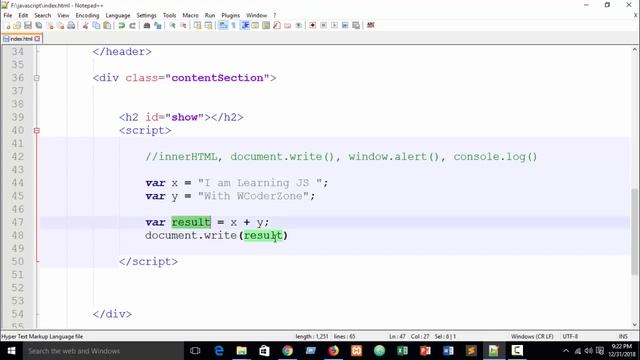Click the Replace toolbar icon
The width and height of the screenshot is (640, 360).
tap(158, 25)
